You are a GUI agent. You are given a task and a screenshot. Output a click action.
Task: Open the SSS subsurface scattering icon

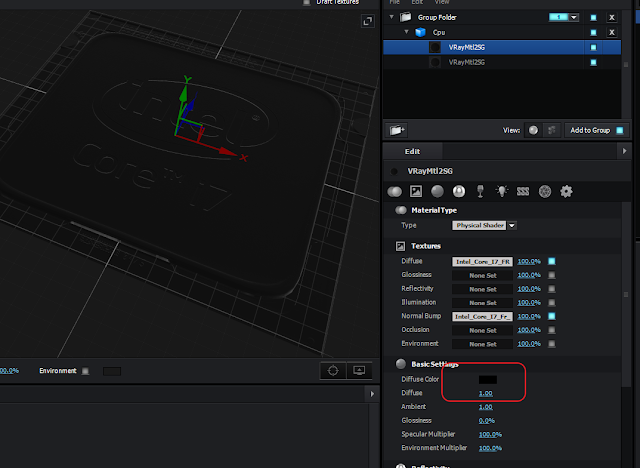(x=523, y=191)
